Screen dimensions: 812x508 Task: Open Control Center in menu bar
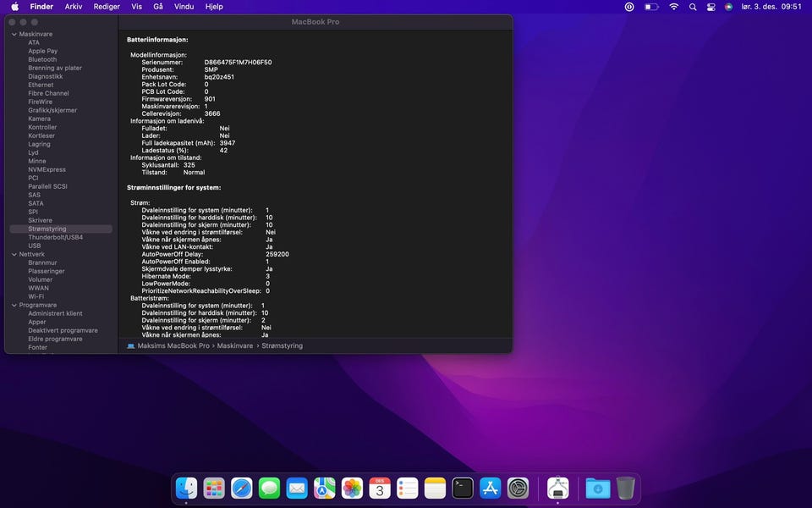click(x=710, y=7)
